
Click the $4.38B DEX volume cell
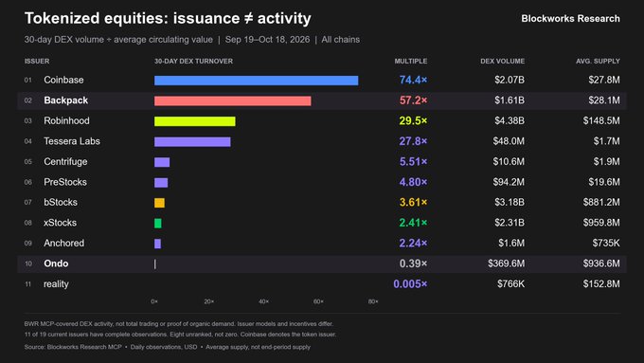click(510, 121)
